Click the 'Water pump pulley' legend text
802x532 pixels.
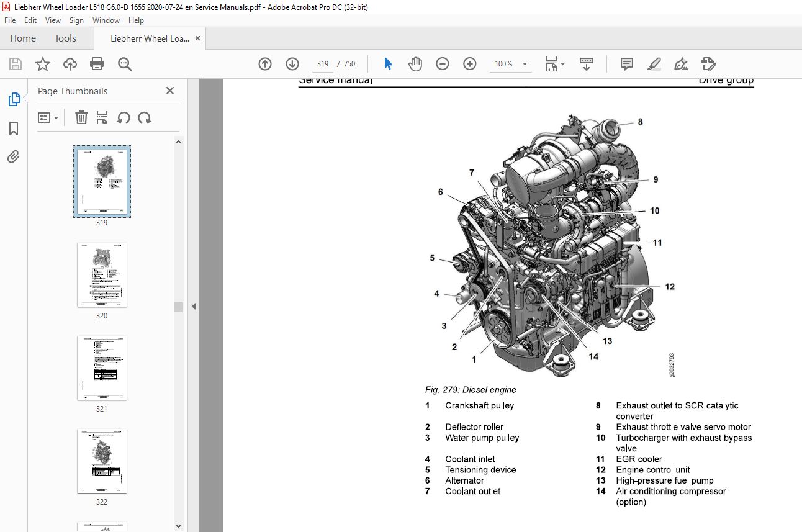(482, 438)
